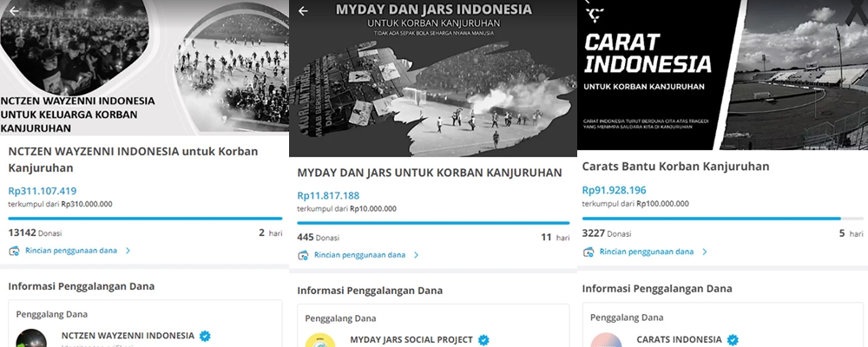Click Penggalang Dana label above MYDAY JARS
The height and width of the screenshot is (347, 868).
340,318
